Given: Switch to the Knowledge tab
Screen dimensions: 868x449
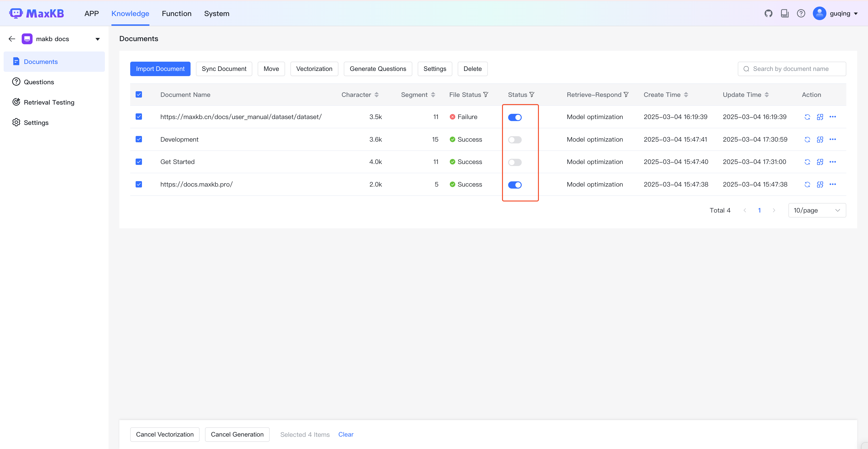Looking at the screenshot, I should point(130,14).
